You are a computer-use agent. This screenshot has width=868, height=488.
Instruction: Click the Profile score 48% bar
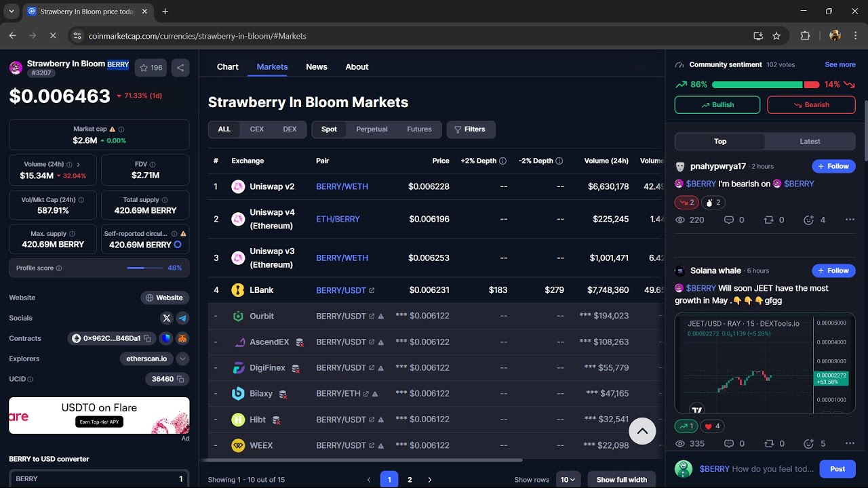pos(145,268)
